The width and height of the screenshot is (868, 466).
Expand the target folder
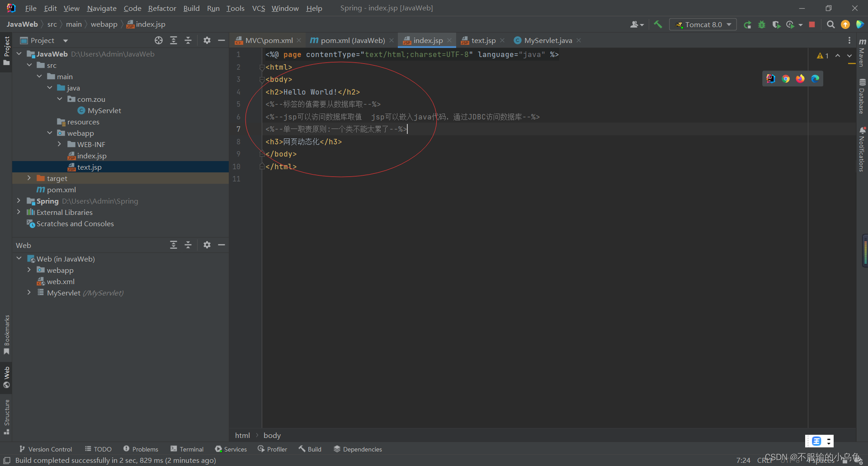click(29, 178)
